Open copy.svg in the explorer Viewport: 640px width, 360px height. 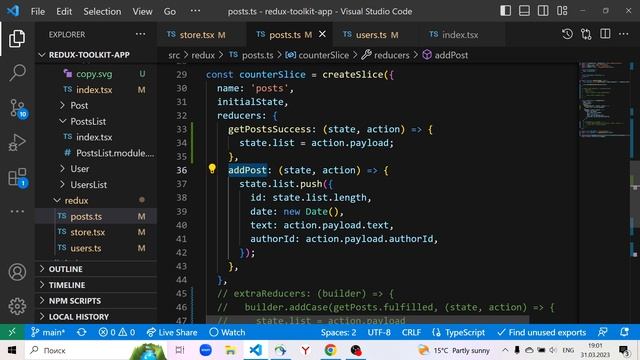(96, 74)
